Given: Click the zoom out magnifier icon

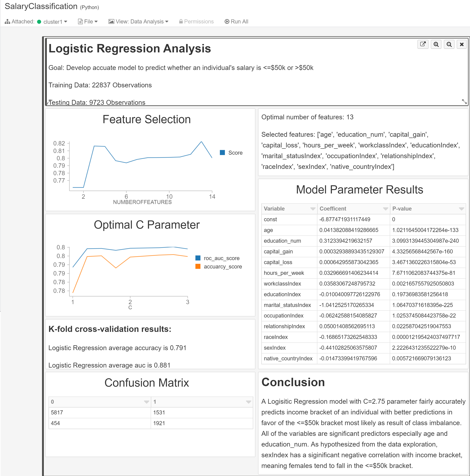Looking at the screenshot, I should click(x=449, y=44).
